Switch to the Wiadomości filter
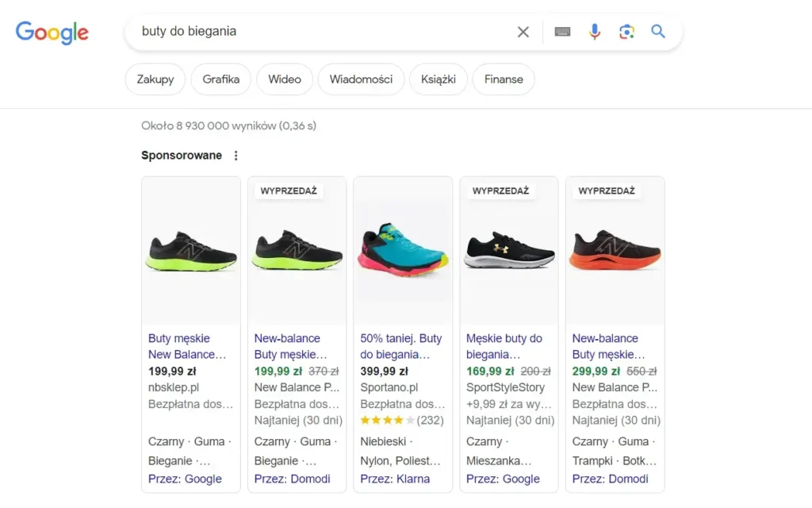This screenshot has width=812, height=508. pyautogui.click(x=361, y=79)
